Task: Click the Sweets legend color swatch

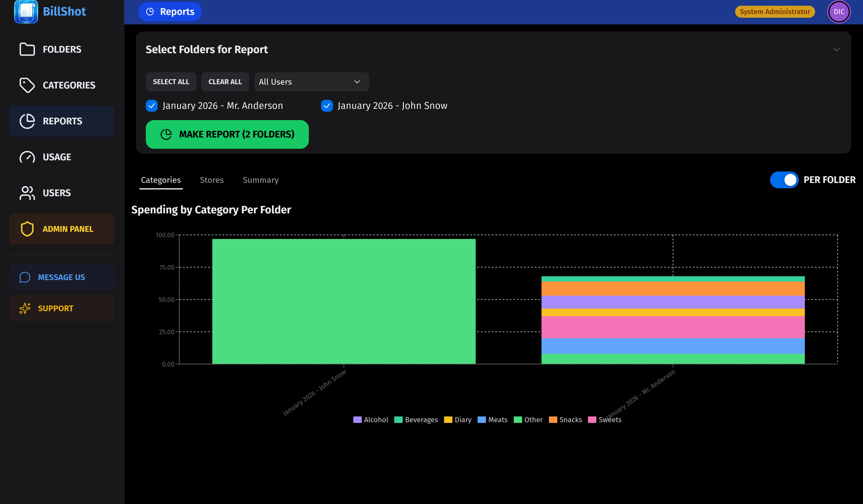Action: 592,420
